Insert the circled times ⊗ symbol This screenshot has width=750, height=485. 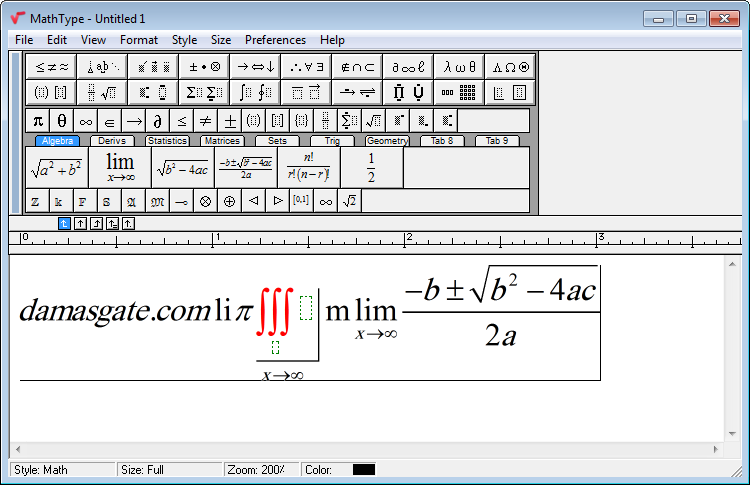coord(206,201)
